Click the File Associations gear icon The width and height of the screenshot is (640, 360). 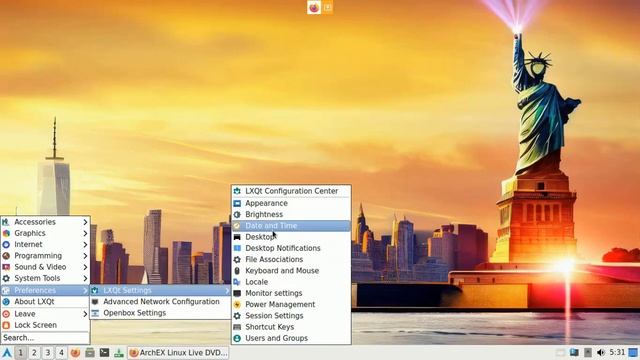coord(237,259)
